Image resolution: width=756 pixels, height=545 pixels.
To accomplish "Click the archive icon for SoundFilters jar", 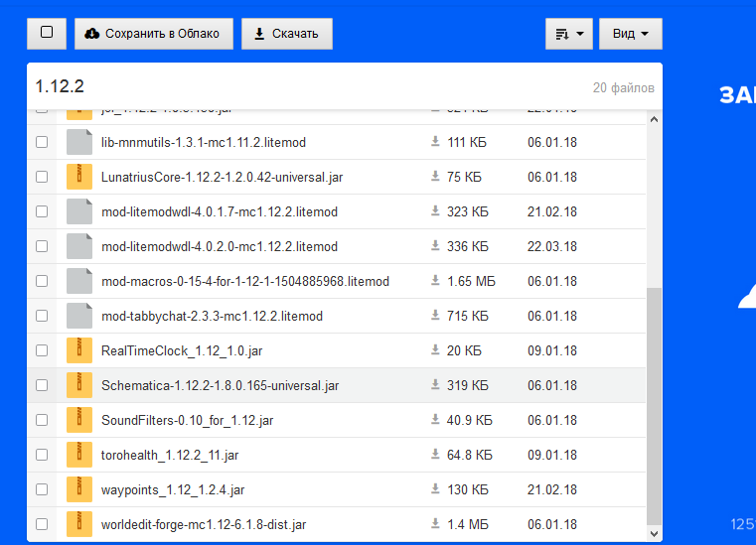I will (x=79, y=420).
